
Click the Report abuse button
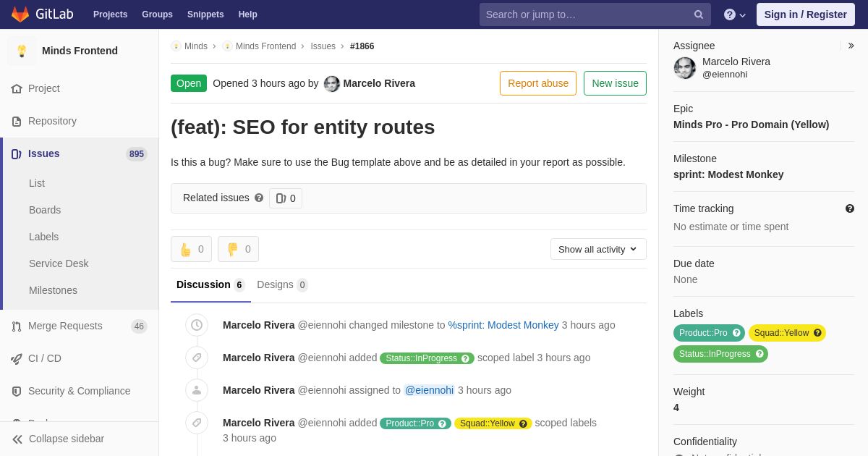point(538,83)
